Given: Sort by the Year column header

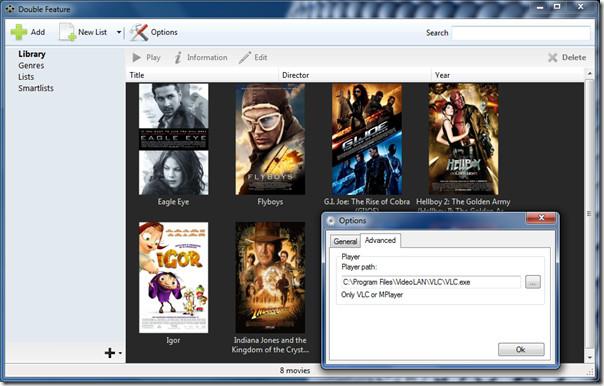Looking at the screenshot, I should [508, 75].
